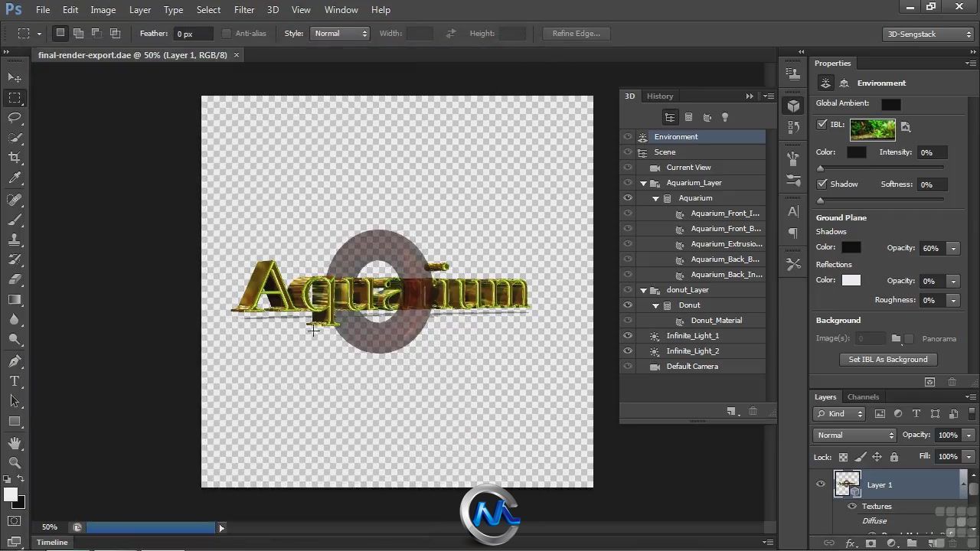Switch to the Channels tab
The width and height of the screenshot is (980, 551).
[x=863, y=397]
